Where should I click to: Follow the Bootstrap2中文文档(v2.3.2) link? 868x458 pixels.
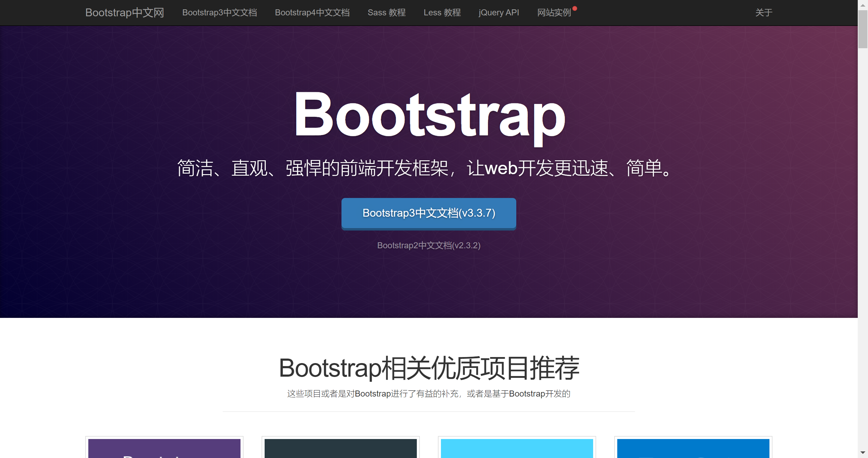(x=429, y=245)
